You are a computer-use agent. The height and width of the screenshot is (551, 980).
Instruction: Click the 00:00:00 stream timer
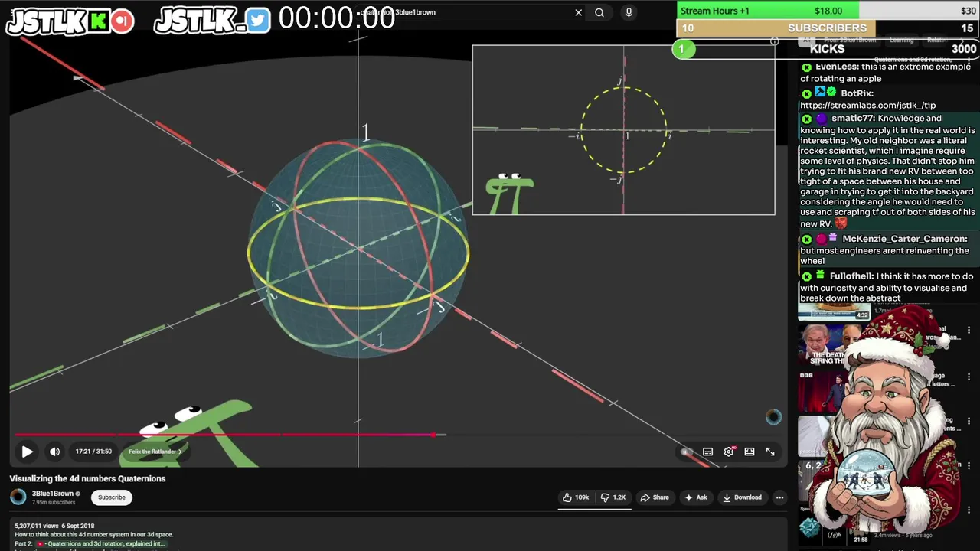(x=337, y=18)
